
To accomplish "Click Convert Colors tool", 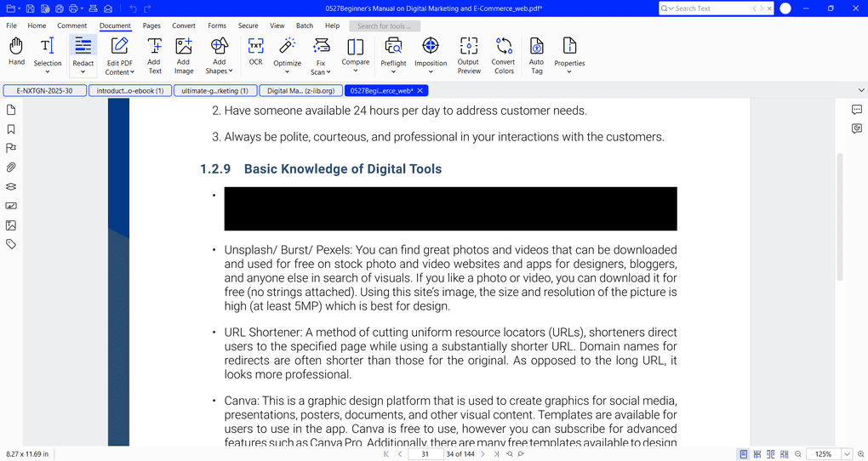I will point(504,55).
